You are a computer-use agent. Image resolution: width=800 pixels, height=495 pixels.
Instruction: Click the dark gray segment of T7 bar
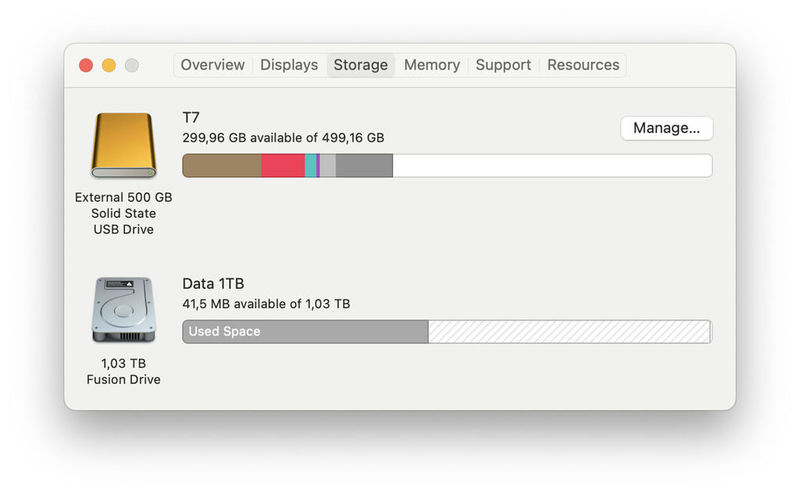pos(364,166)
